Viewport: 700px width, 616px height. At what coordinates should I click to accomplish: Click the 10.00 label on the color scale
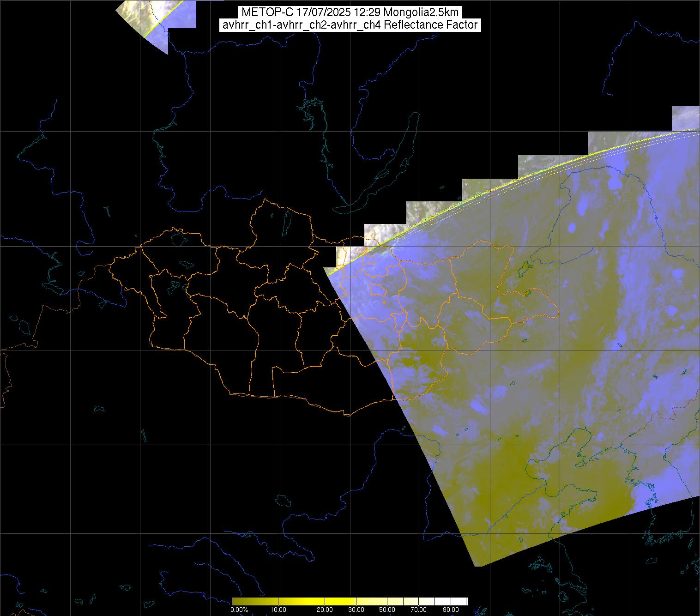tap(279, 610)
